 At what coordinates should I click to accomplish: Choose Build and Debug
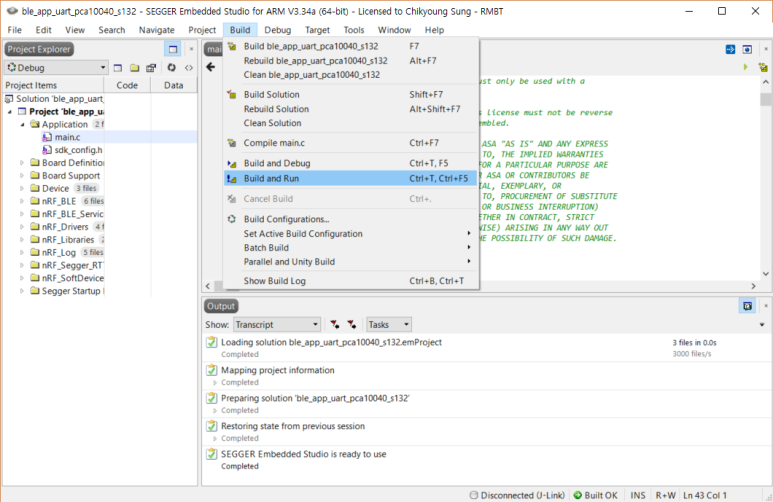click(x=351, y=163)
